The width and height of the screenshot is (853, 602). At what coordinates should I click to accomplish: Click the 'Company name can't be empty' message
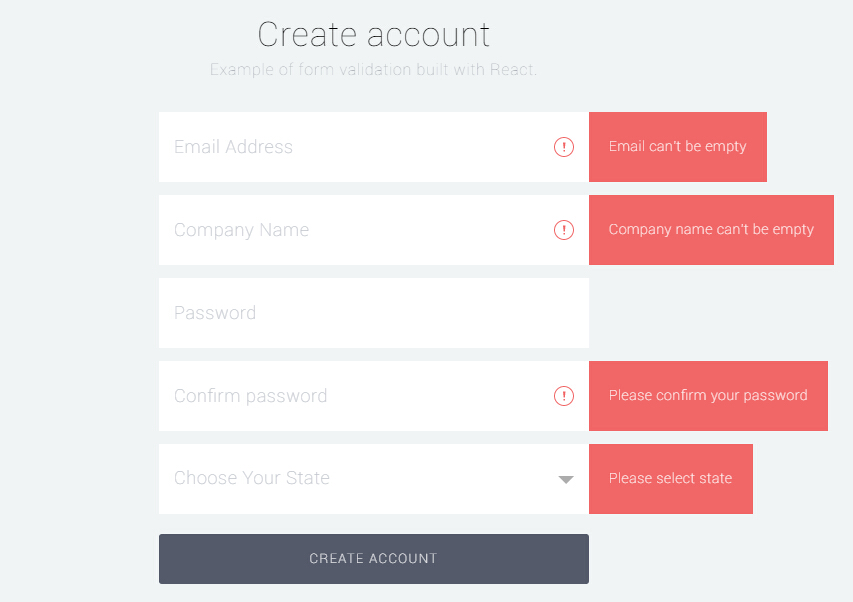(x=711, y=229)
